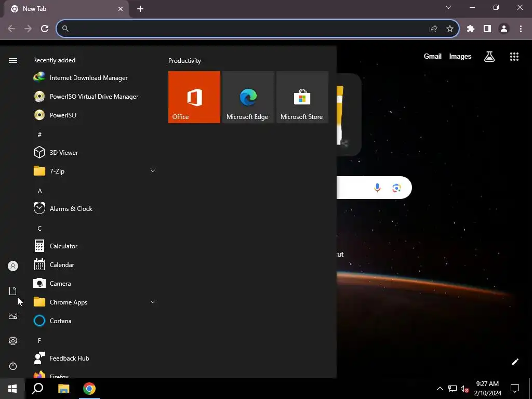
Task: Start voice search with microphone icon
Action: tap(377, 188)
